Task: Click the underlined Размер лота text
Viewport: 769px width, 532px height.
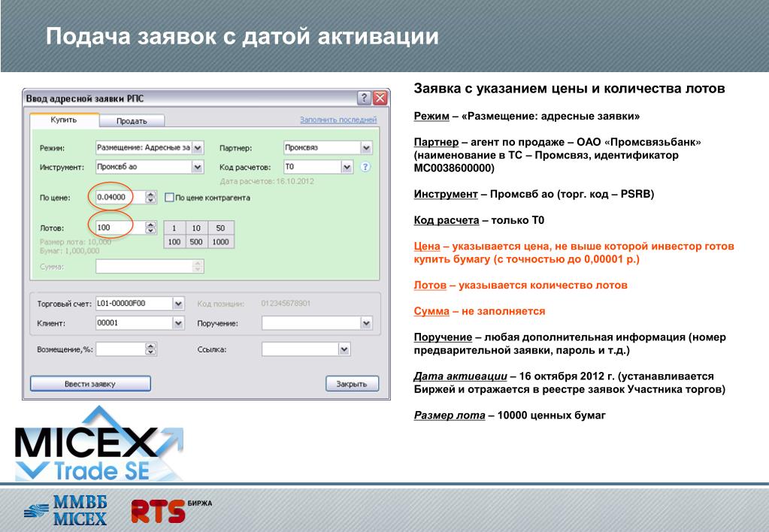Action: (x=450, y=416)
